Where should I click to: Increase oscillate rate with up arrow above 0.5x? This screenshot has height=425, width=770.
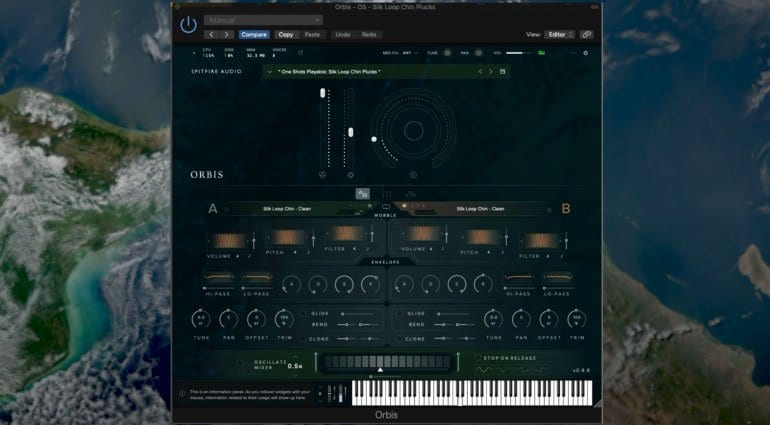click(x=295, y=358)
